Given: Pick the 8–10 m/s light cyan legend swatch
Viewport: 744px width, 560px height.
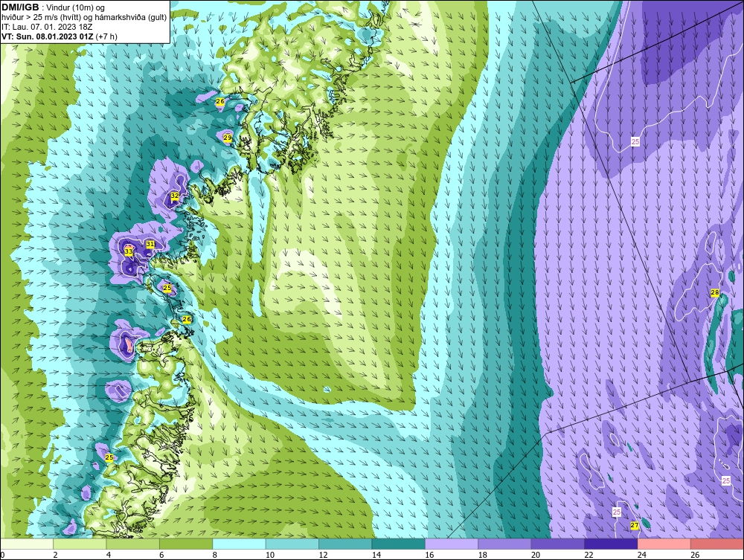Looking at the screenshot, I should point(239,544).
